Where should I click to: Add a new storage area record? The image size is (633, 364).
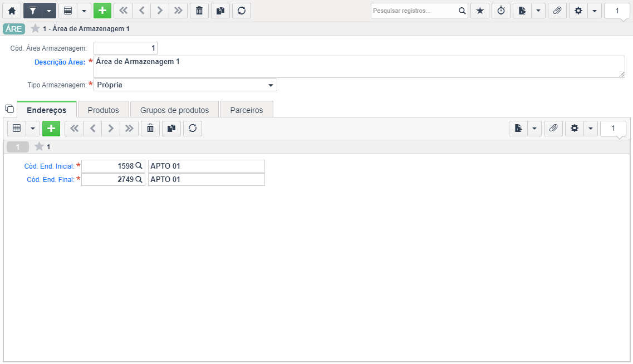click(x=102, y=11)
